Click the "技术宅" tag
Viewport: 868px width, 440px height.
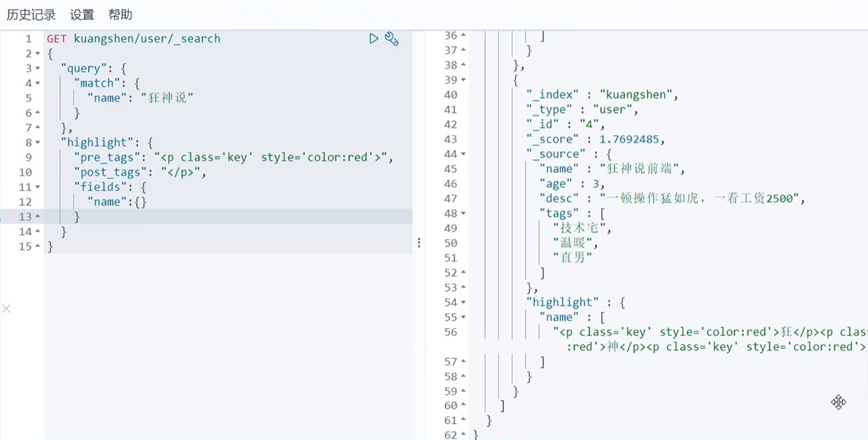582,229
